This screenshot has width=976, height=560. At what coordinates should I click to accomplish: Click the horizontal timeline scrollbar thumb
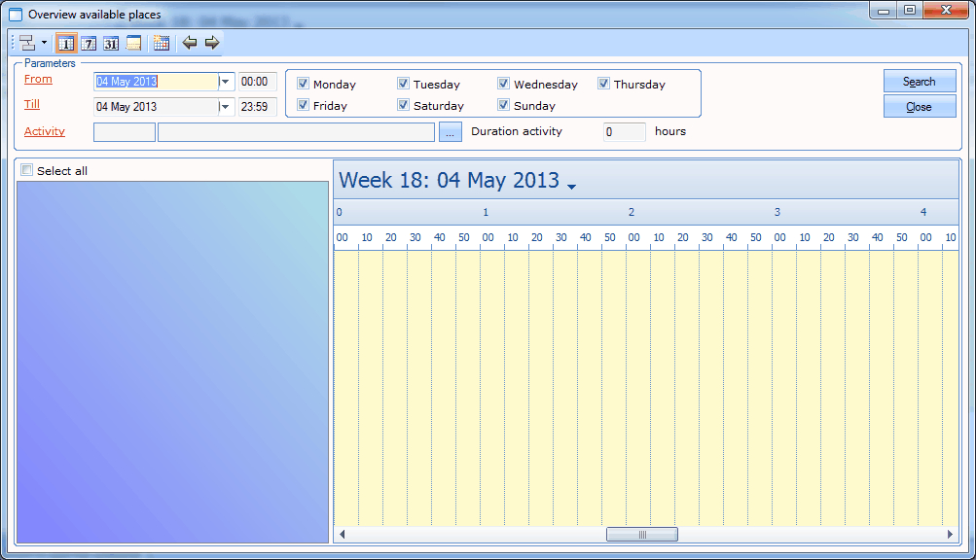[x=641, y=535]
